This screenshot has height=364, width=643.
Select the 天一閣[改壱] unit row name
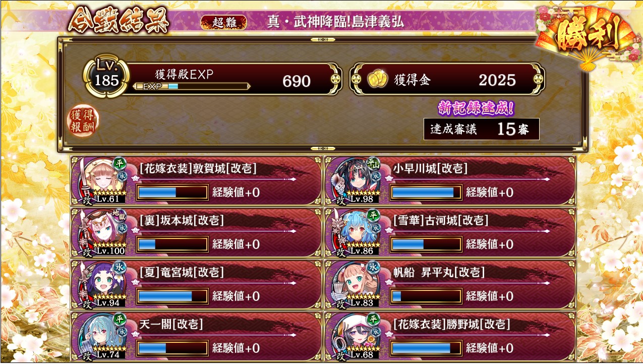pos(171,324)
